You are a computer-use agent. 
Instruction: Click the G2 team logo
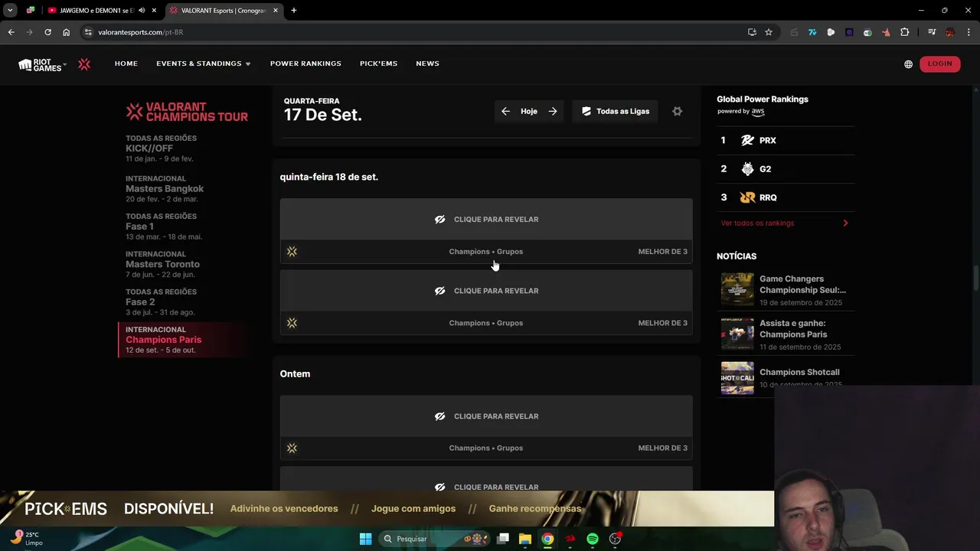747,169
